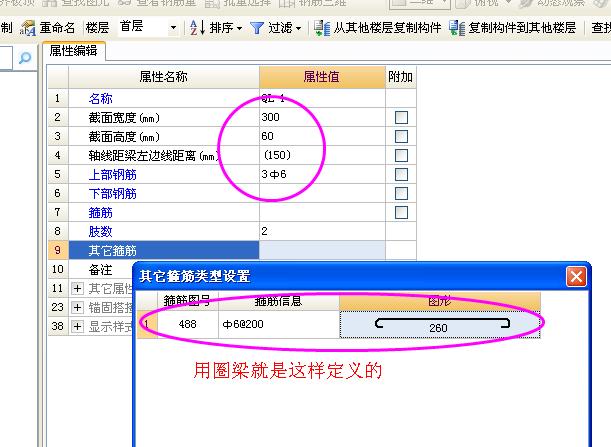
Task: Click the 属性名称 column header
Action: 164,77
